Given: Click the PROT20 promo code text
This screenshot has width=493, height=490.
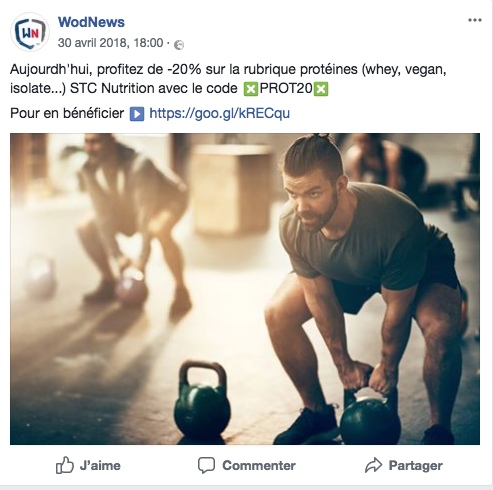Looking at the screenshot, I should pyautogui.click(x=286, y=89).
